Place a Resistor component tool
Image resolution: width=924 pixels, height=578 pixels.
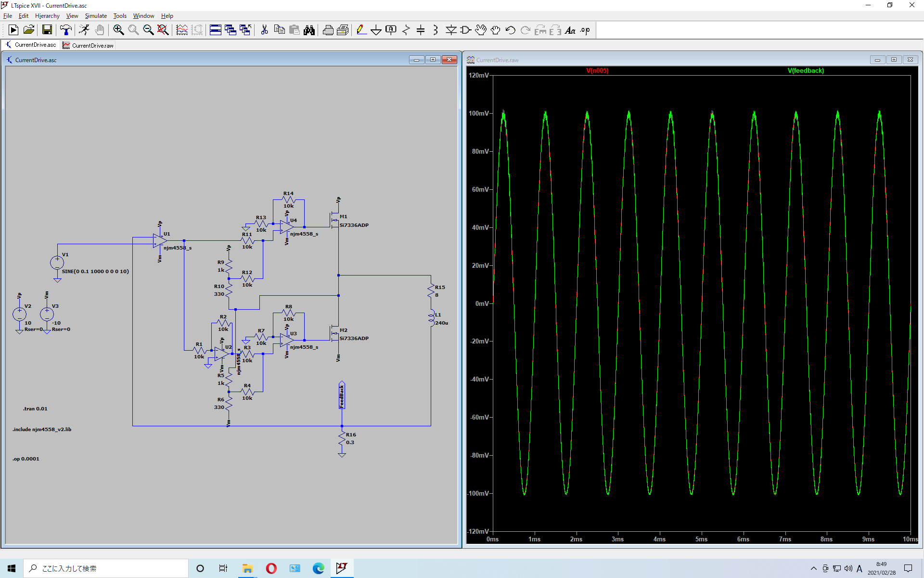click(406, 30)
